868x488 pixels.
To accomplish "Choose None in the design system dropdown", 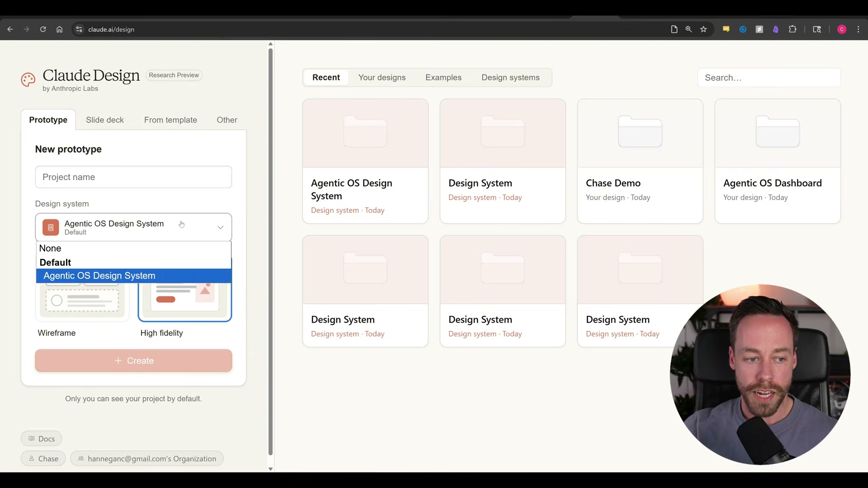I will [x=50, y=248].
